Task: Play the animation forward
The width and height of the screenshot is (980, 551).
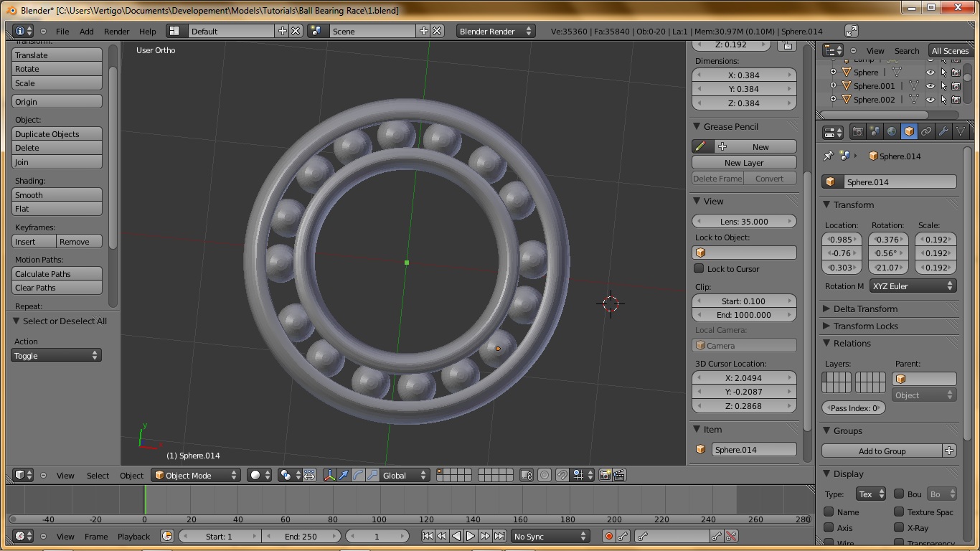Action: click(471, 536)
